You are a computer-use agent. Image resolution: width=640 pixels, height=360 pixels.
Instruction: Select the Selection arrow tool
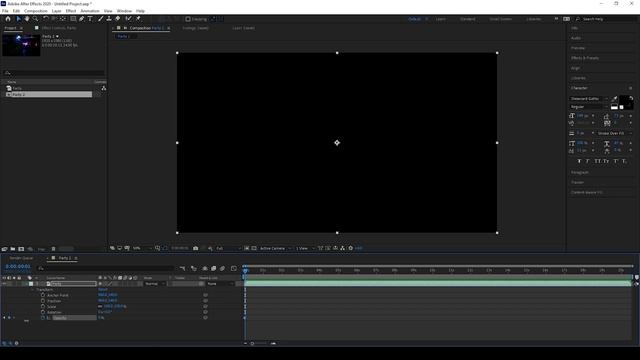(x=18, y=19)
